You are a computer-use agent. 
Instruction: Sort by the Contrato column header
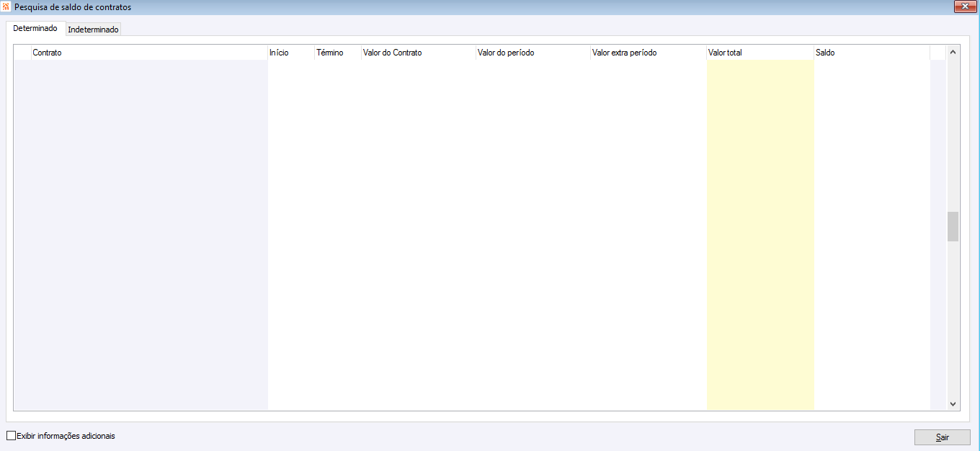pyautogui.click(x=149, y=53)
